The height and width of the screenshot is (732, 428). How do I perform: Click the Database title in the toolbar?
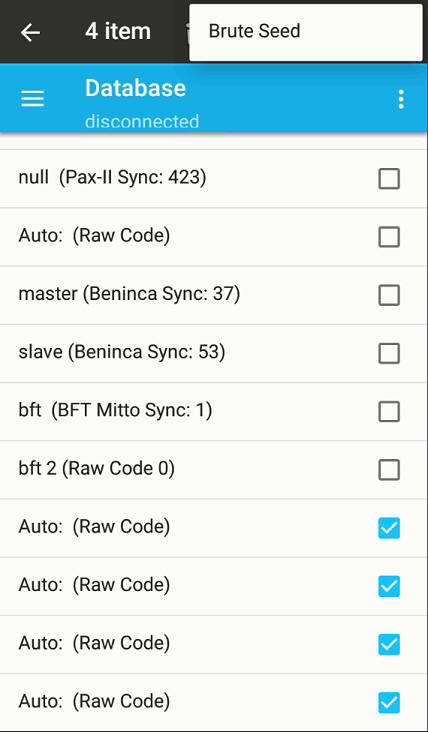pyautogui.click(x=135, y=88)
